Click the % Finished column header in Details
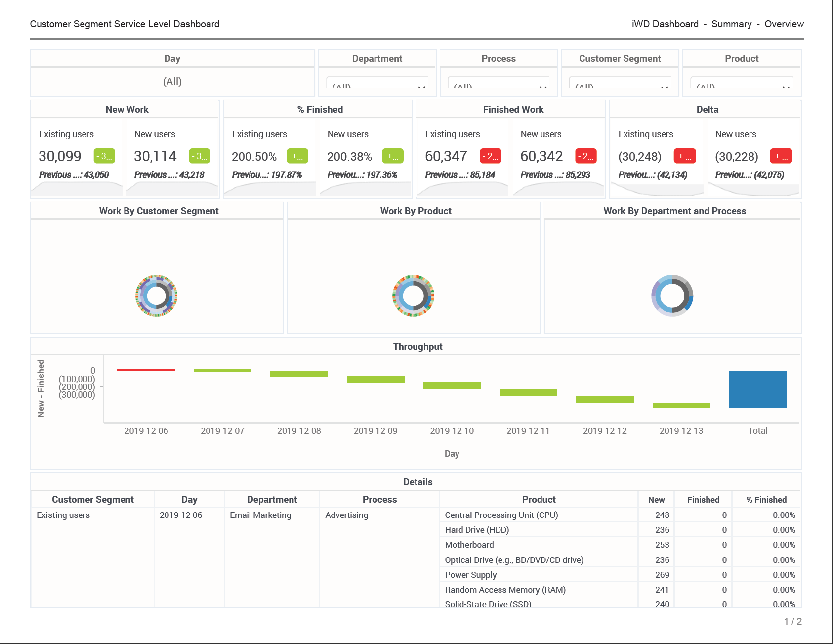Viewport: 833px width, 644px height. (766, 499)
